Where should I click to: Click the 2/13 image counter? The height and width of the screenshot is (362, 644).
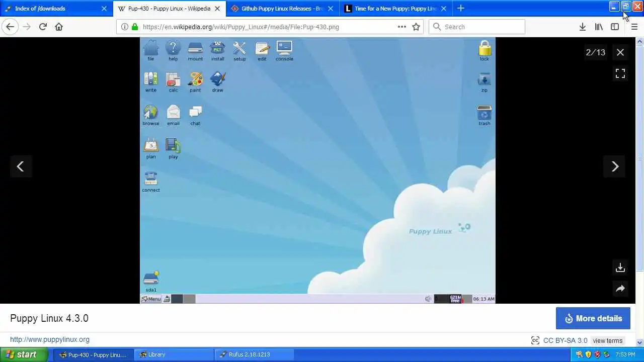tap(596, 52)
